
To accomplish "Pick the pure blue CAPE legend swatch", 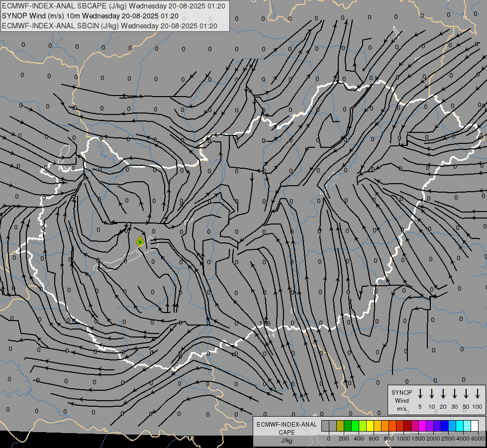I will [x=445, y=426].
